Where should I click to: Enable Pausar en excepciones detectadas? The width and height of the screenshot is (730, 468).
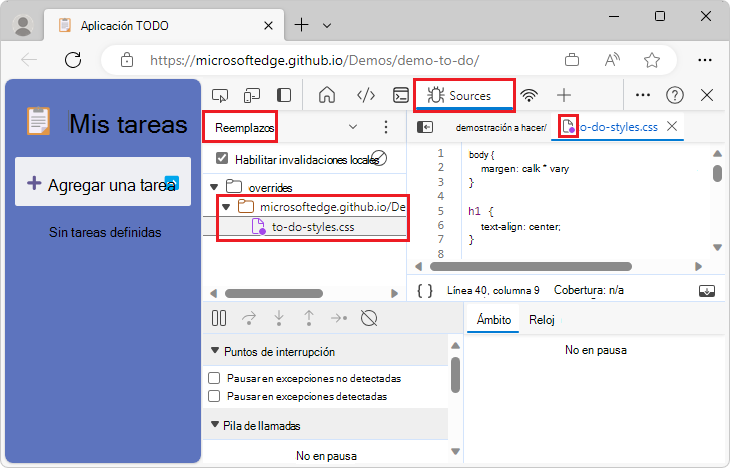click(214, 396)
